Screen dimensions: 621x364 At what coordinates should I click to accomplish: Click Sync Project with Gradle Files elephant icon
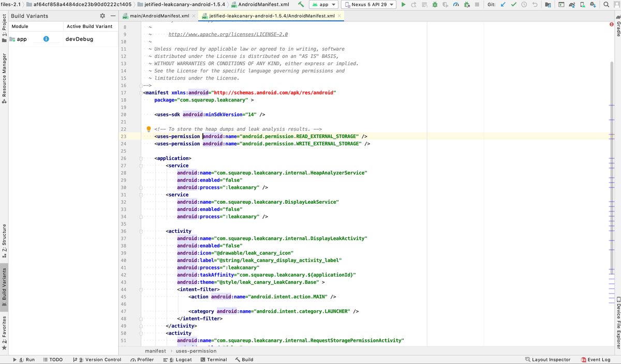572,5
